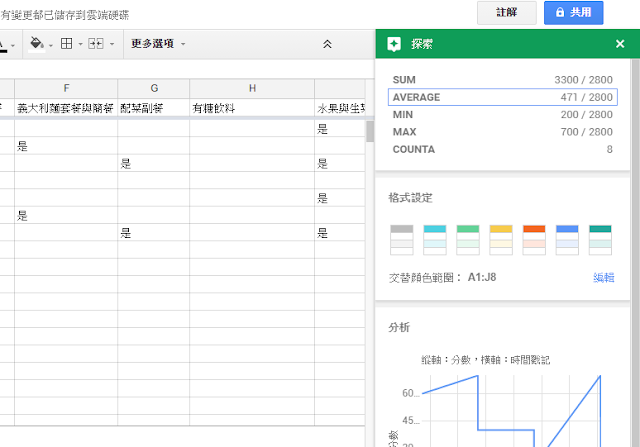Open the 更多選項 dropdown menu

[x=158, y=44]
